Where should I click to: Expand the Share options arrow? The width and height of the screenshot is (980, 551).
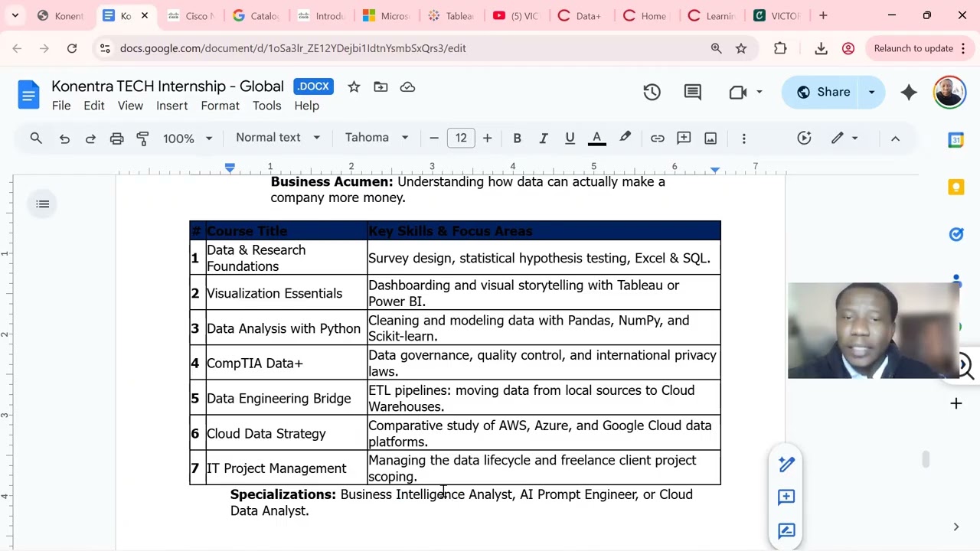pos(871,93)
